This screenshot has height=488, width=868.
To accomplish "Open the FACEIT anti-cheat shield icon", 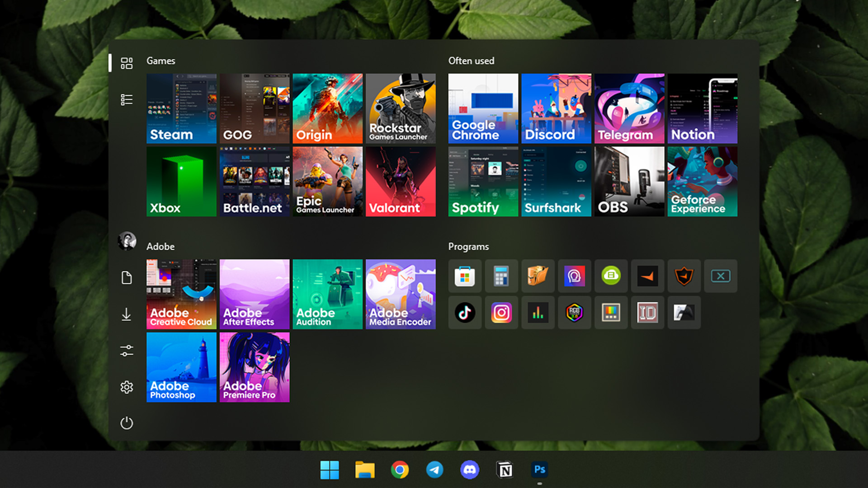I will point(684,276).
